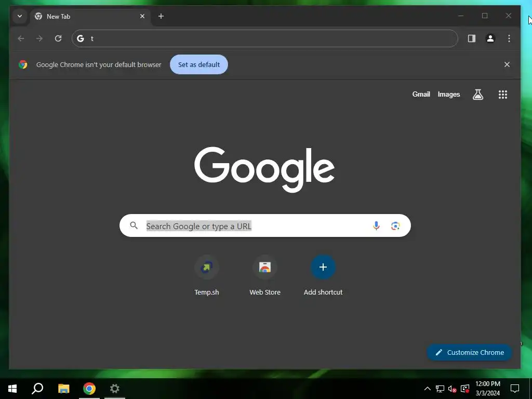The image size is (532, 399).
Task: Start voice search with microphone
Action: (x=376, y=225)
